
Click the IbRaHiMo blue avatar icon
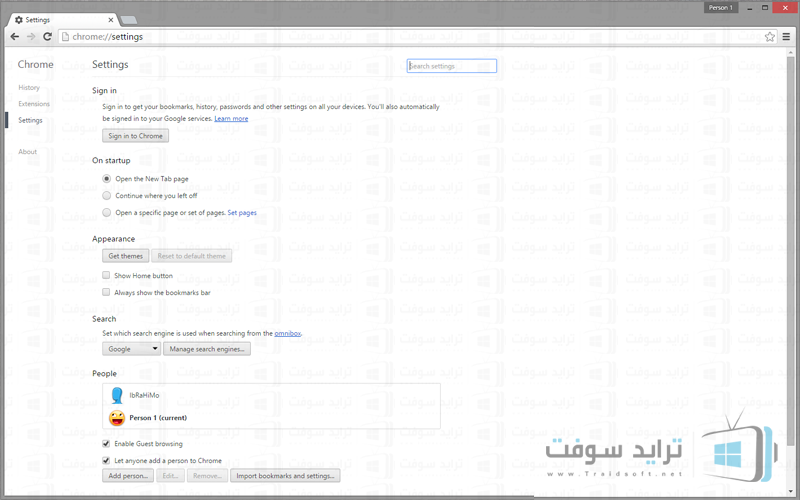pos(117,395)
